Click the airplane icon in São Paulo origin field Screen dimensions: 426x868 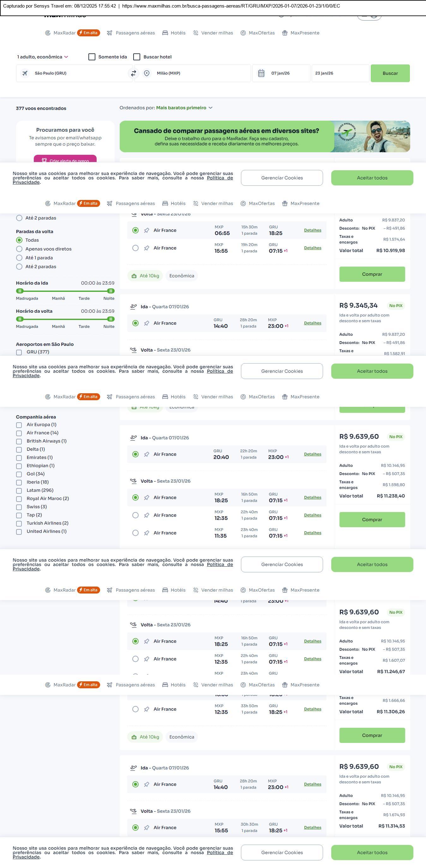pos(25,73)
